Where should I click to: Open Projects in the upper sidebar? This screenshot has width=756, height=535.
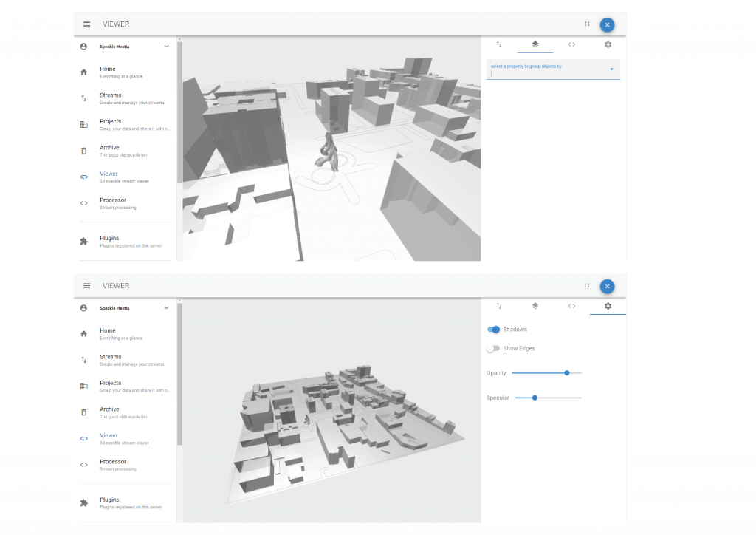click(x=111, y=124)
